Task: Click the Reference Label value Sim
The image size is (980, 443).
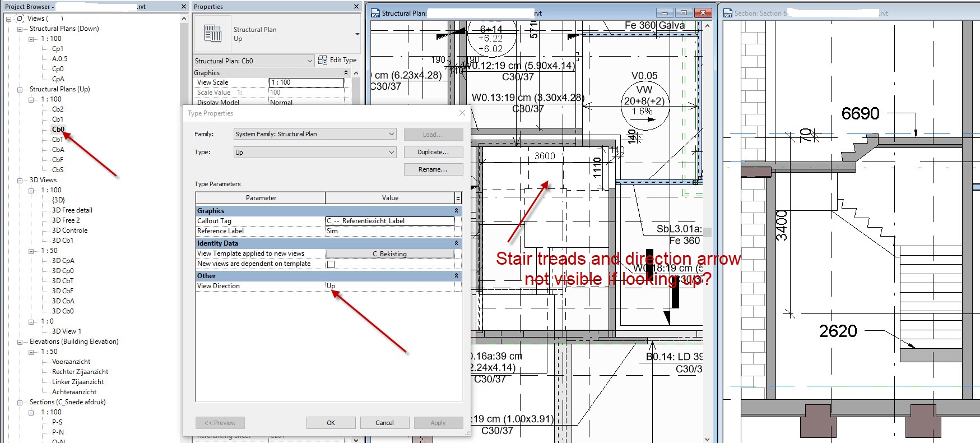Action: (x=390, y=231)
